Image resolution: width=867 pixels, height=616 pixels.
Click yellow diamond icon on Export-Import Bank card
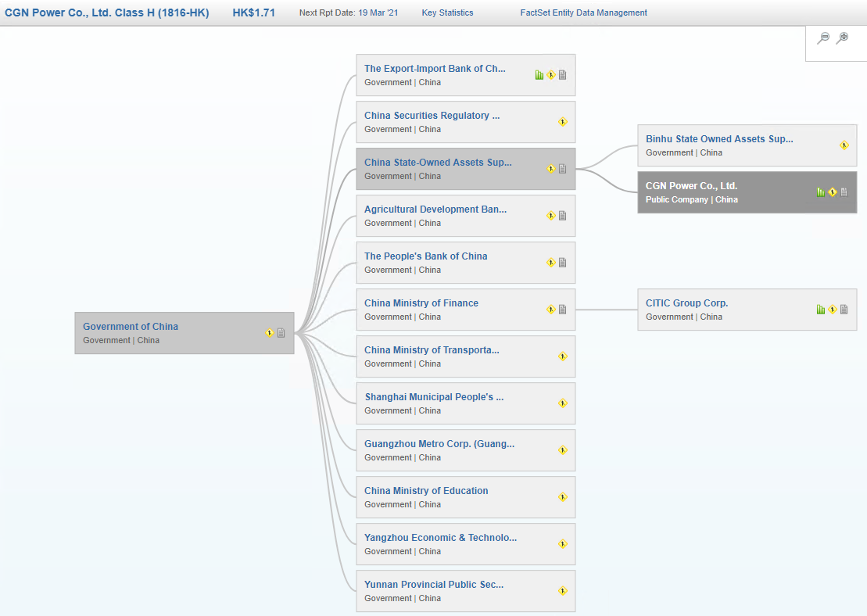550,74
